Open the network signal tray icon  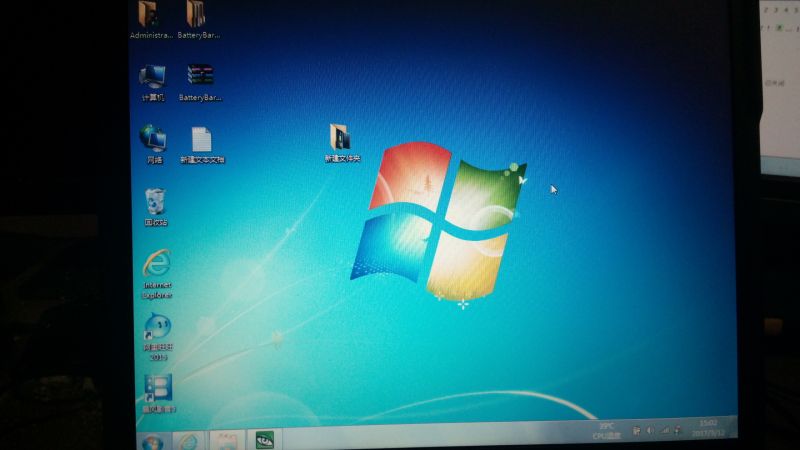point(665,431)
